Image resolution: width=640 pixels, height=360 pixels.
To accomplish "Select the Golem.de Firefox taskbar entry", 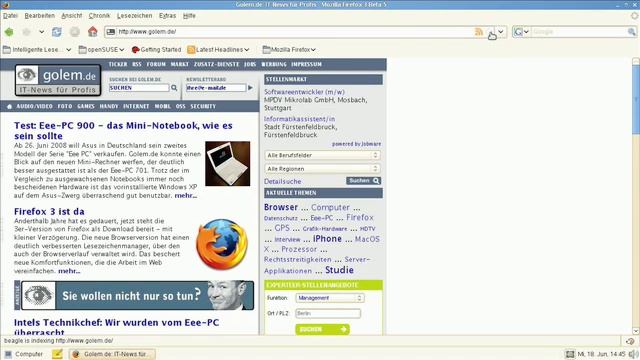I will (112, 354).
